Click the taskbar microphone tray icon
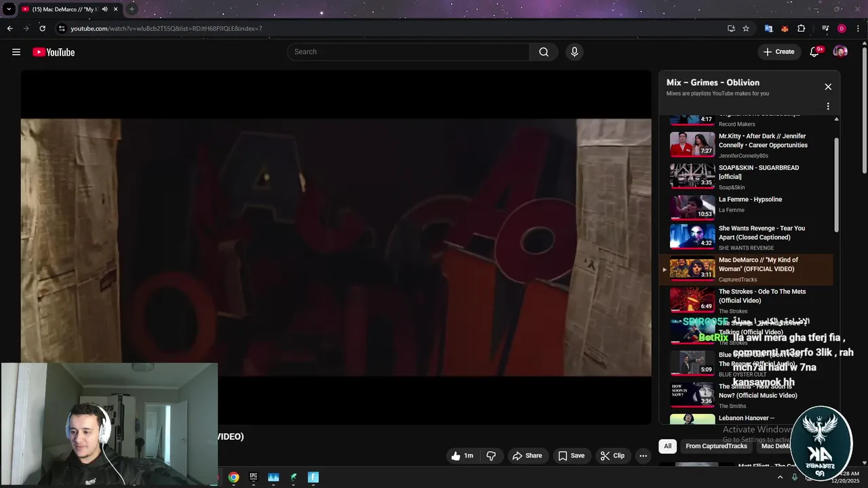868x488 pixels. coord(795,477)
